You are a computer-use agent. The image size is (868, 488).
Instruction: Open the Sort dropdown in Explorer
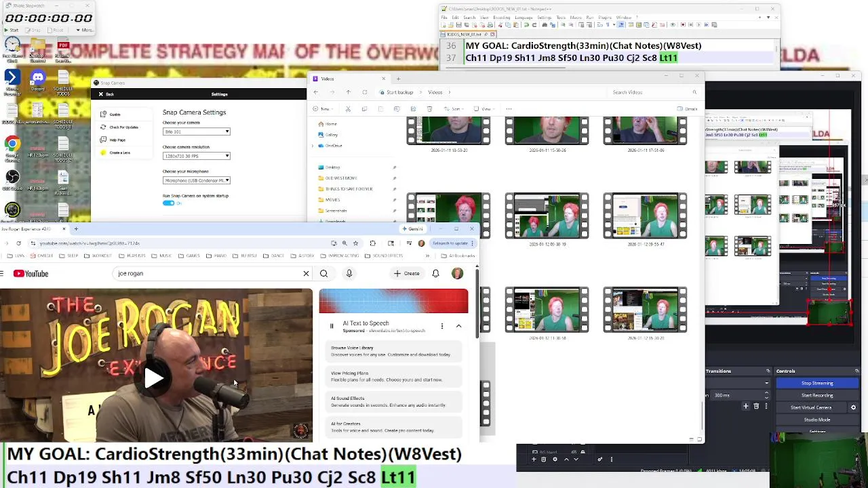tap(455, 109)
